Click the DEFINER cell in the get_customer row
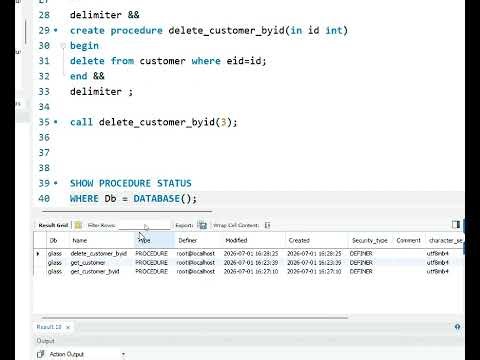The width and height of the screenshot is (480, 360). [x=361, y=263]
